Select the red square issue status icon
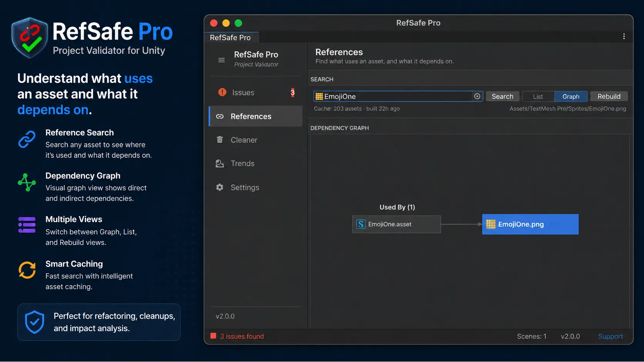644x362 pixels. click(x=213, y=336)
